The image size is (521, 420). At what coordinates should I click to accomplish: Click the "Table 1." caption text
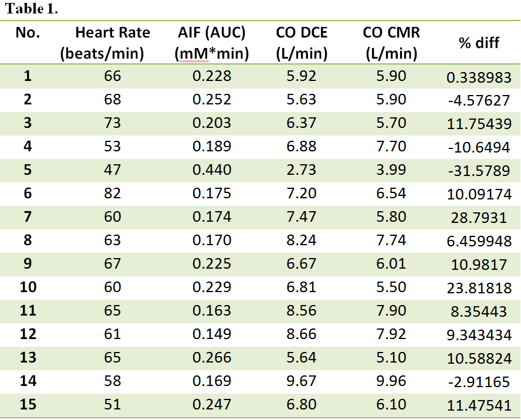pyautogui.click(x=32, y=10)
